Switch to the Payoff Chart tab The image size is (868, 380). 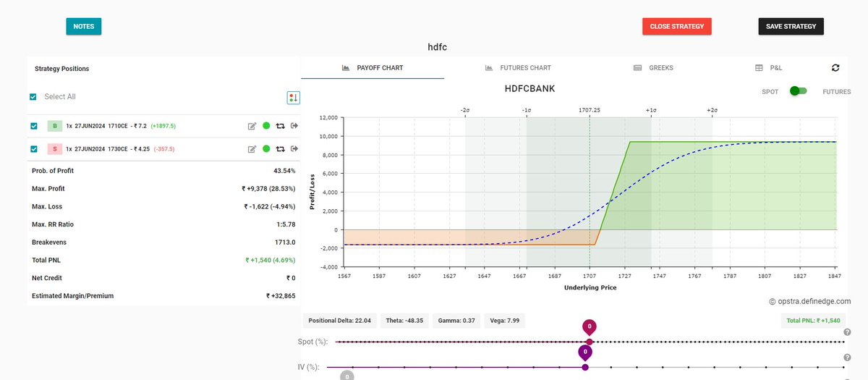[373, 67]
